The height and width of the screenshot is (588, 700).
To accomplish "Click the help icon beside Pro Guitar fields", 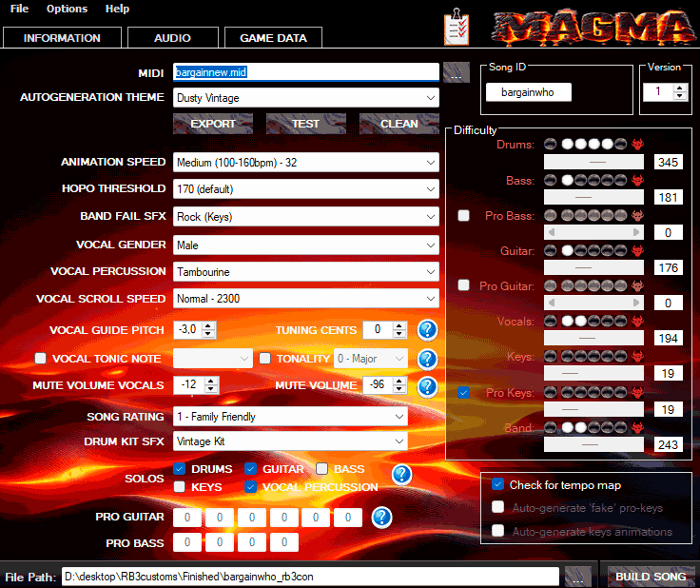I will [382, 518].
